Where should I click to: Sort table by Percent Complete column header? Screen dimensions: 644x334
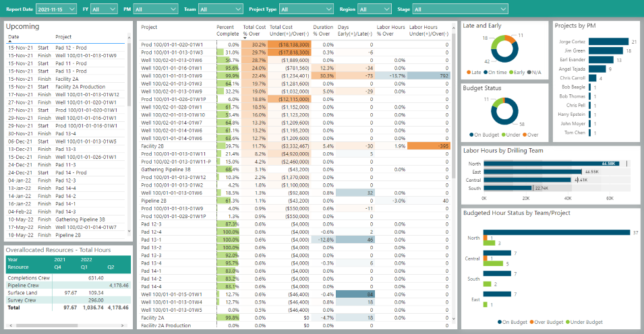(227, 30)
